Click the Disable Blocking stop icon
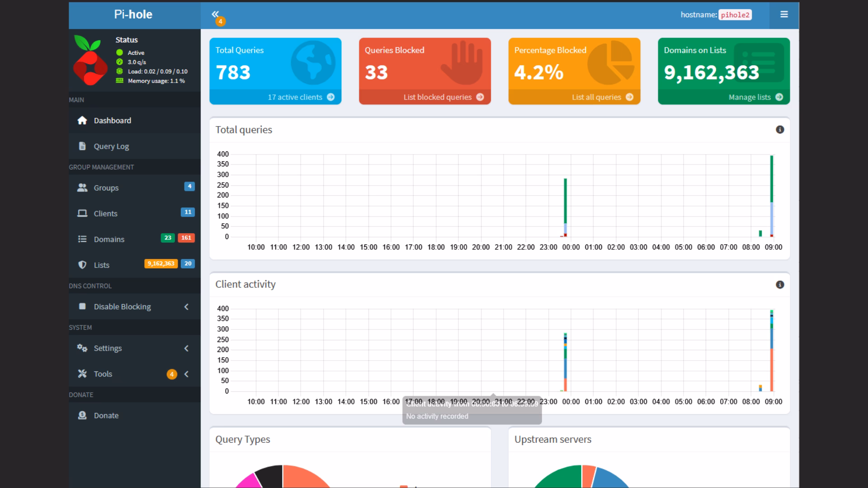This screenshot has height=488, width=868. (x=82, y=306)
